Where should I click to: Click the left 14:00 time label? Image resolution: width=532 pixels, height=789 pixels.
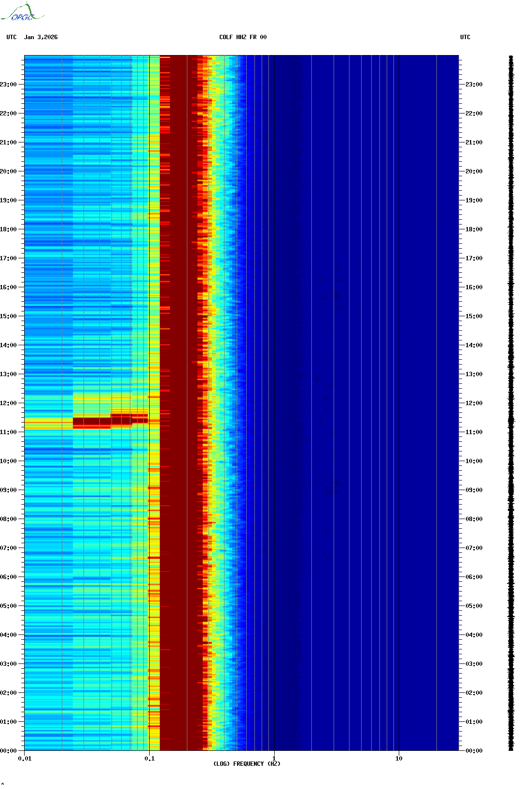coord(8,345)
